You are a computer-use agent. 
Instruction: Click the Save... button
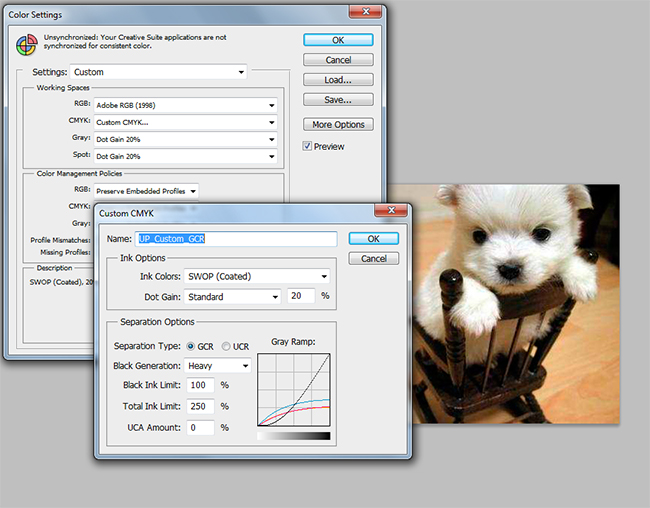tap(338, 99)
